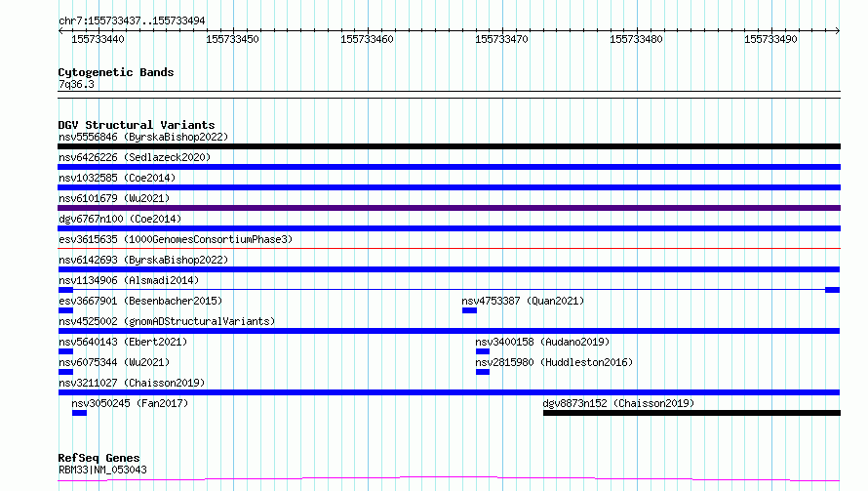Viewport: 868px width, 491px height.
Task: Select nsv4753387 (Quan2021) label
Action: pos(523,301)
